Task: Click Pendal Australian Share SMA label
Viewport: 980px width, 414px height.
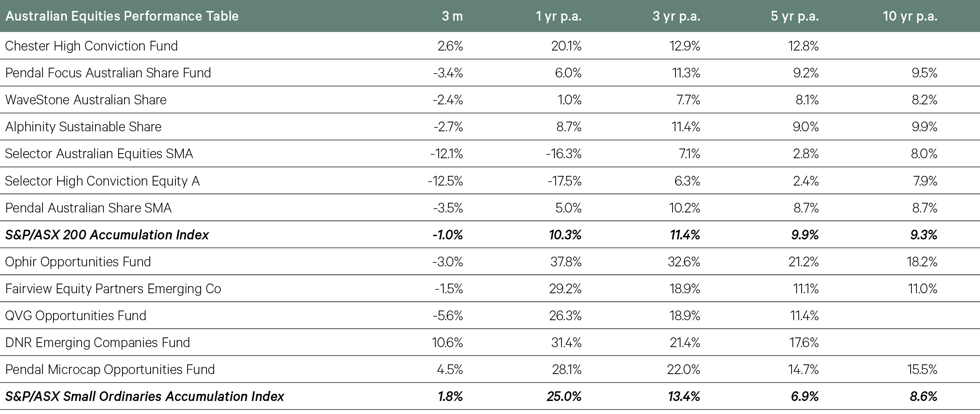Action: [88, 207]
